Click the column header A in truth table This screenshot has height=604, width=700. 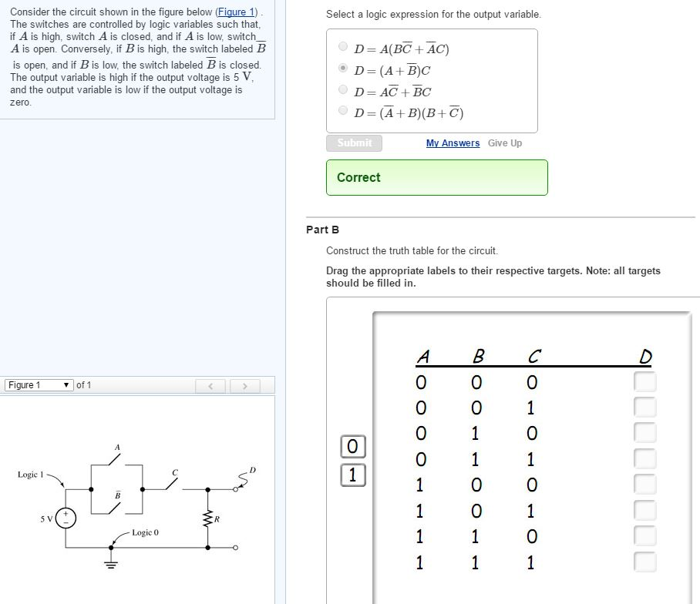coord(422,357)
